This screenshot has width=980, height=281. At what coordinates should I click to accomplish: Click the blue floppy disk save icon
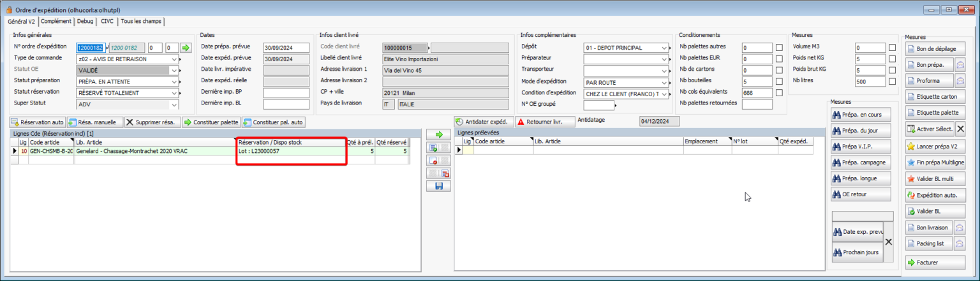tap(439, 186)
